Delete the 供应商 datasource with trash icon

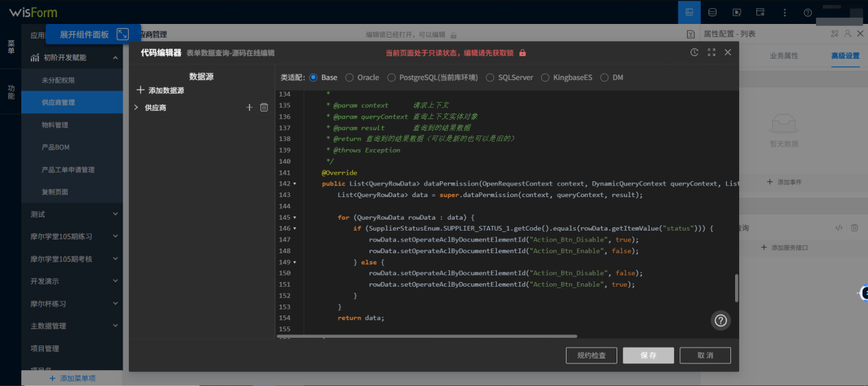[x=264, y=107]
